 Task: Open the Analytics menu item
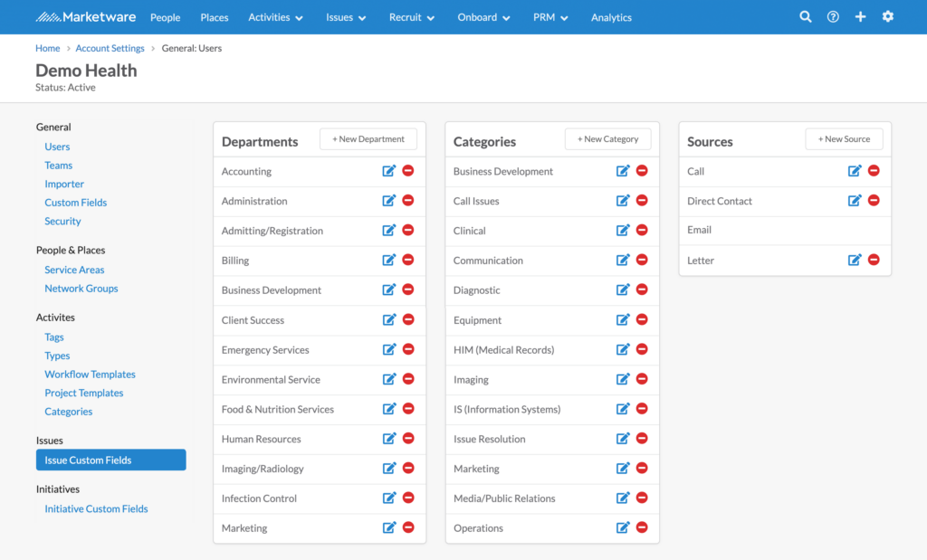click(x=611, y=16)
